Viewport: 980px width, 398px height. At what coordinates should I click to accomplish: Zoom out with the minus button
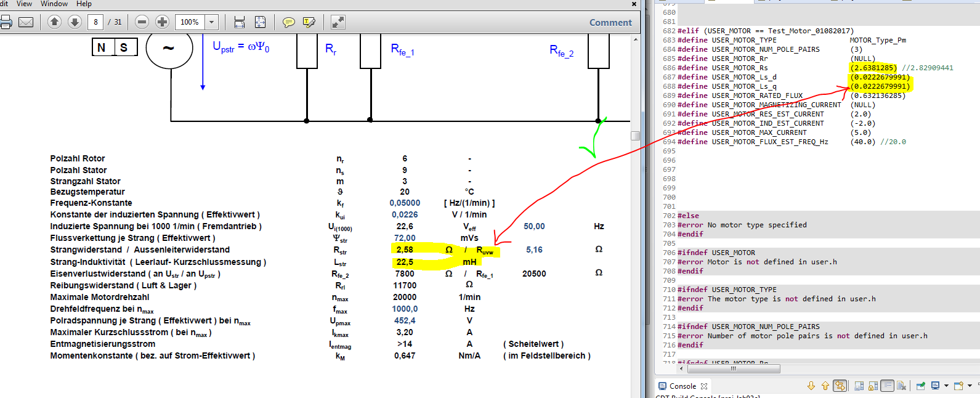(x=142, y=22)
